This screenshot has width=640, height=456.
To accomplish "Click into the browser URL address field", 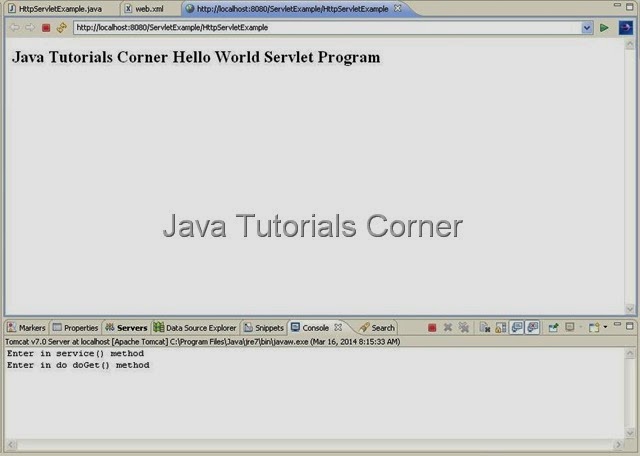I will tap(327, 28).
